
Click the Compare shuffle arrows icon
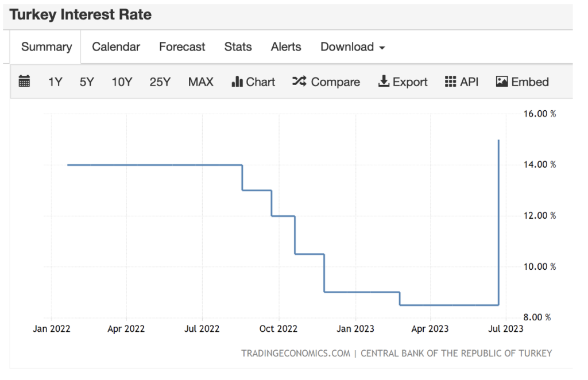click(299, 82)
